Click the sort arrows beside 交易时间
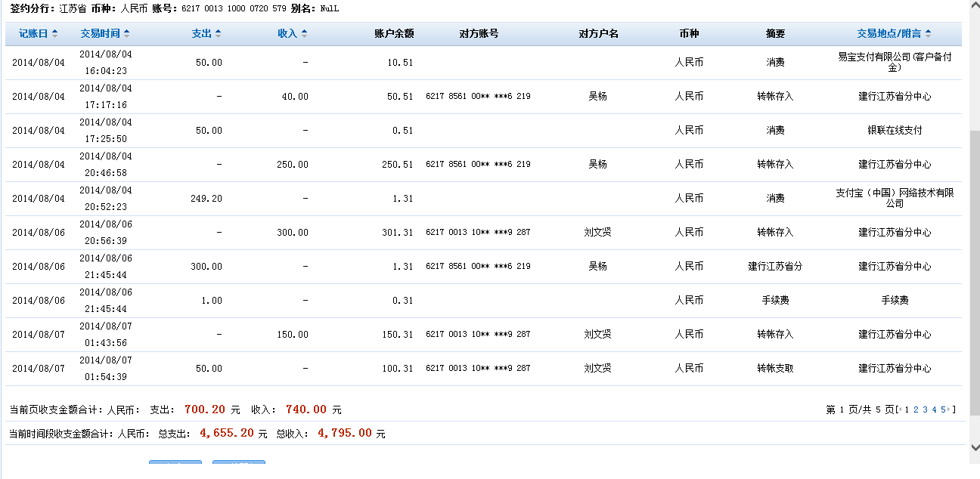Viewport: 980px width, 479px height. pos(126,34)
